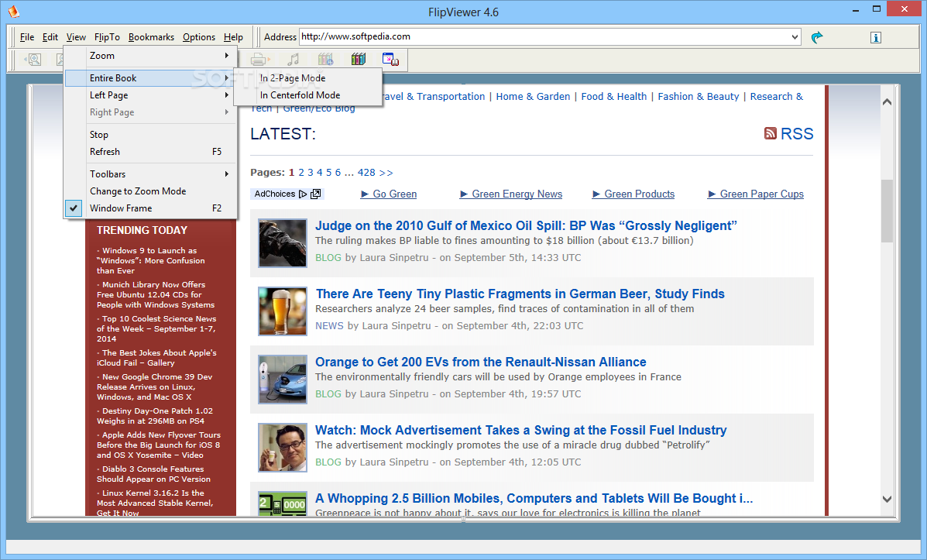Toggle the Window Frame checked menu item

[151, 208]
